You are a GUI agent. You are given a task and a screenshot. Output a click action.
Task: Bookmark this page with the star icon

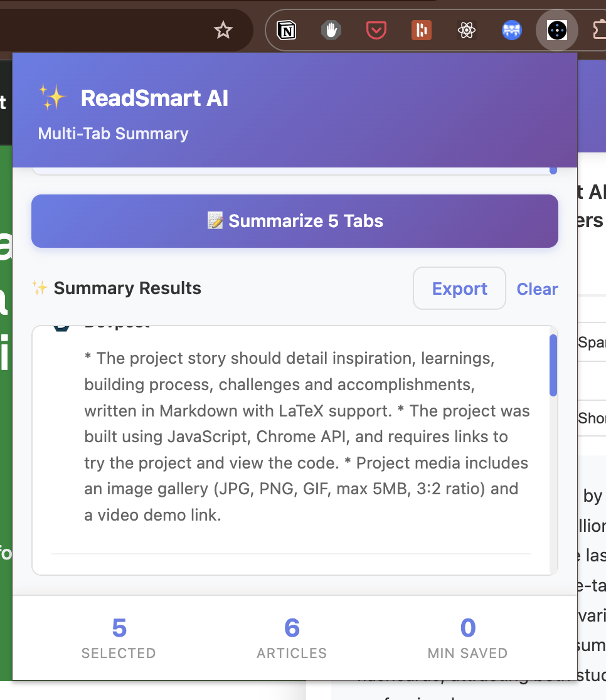point(223,30)
